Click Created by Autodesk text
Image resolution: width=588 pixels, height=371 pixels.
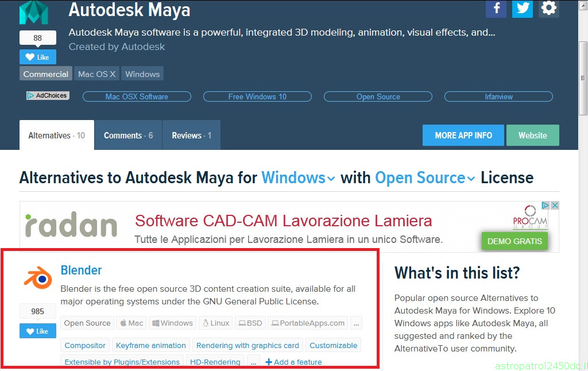(117, 47)
